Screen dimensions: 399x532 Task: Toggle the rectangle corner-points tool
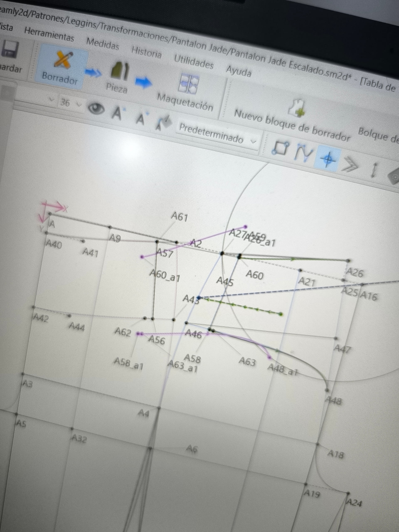[280, 148]
